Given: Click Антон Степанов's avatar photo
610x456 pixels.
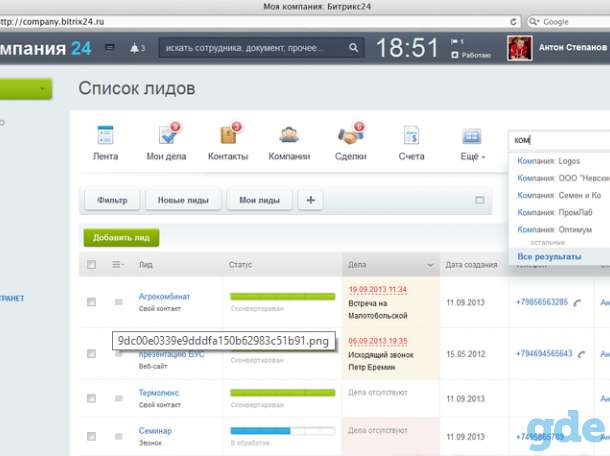Looking at the screenshot, I should [520, 48].
